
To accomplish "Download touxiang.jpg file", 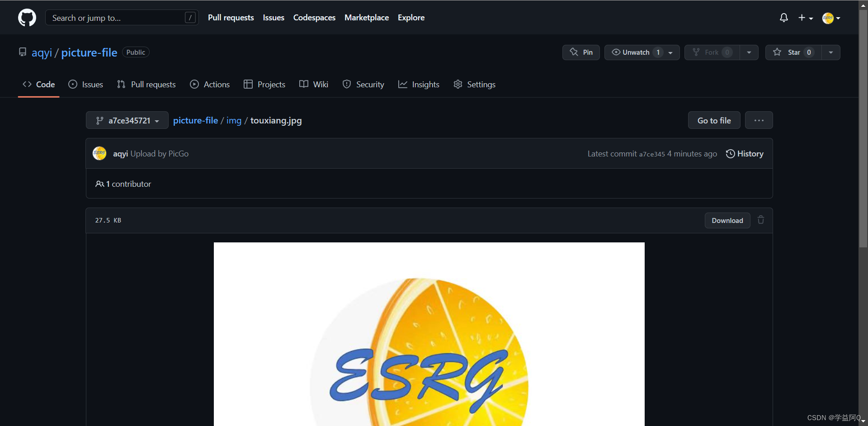I will point(727,220).
